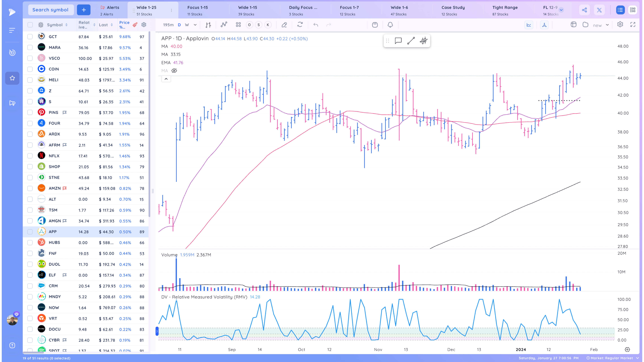The image size is (644, 362).
Task: Clear column filter rocket icon
Action: tap(135, 25)
